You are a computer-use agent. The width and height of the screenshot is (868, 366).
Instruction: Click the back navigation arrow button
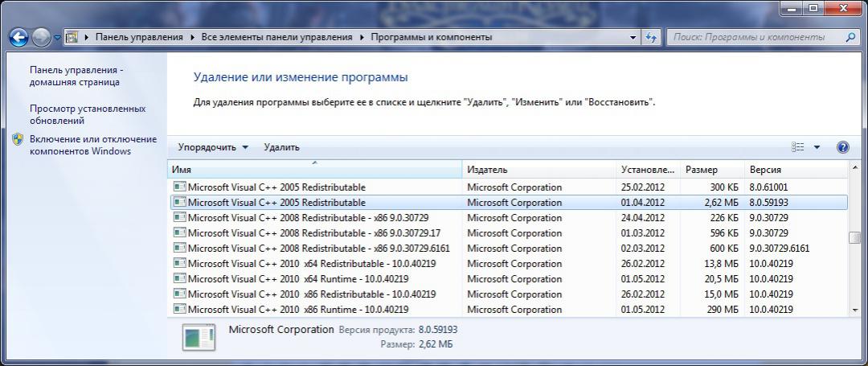(18, 37)
